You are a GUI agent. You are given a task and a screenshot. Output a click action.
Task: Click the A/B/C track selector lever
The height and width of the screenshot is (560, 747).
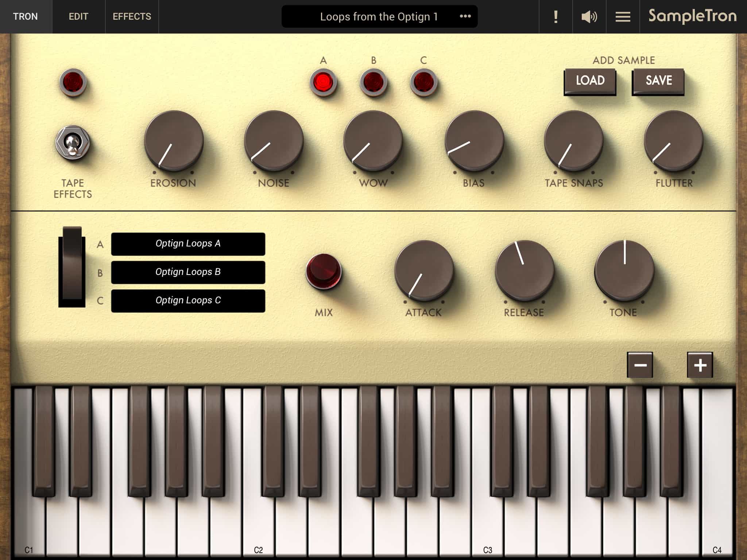click(72, 267)
